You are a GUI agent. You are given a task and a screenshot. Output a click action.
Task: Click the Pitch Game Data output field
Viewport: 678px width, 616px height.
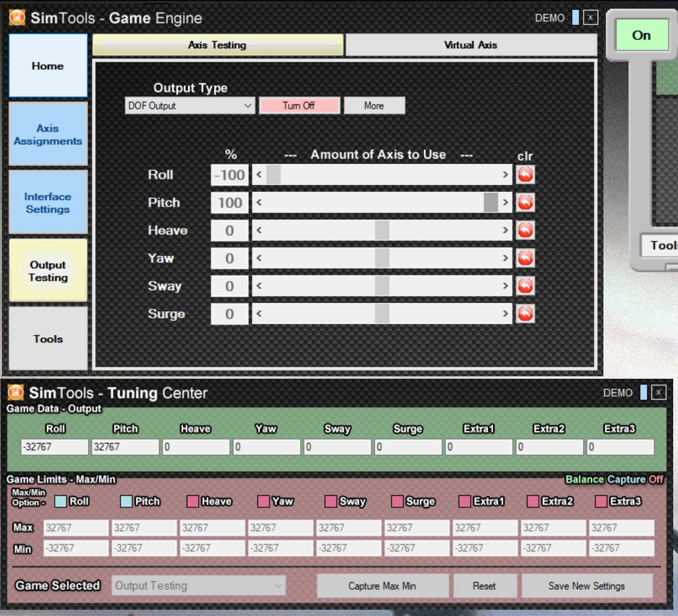click(x=125, y=447)
